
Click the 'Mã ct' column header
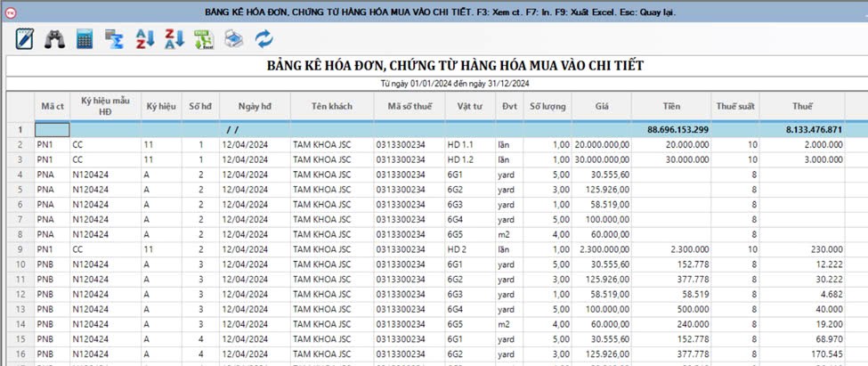[x=53, y=107]
